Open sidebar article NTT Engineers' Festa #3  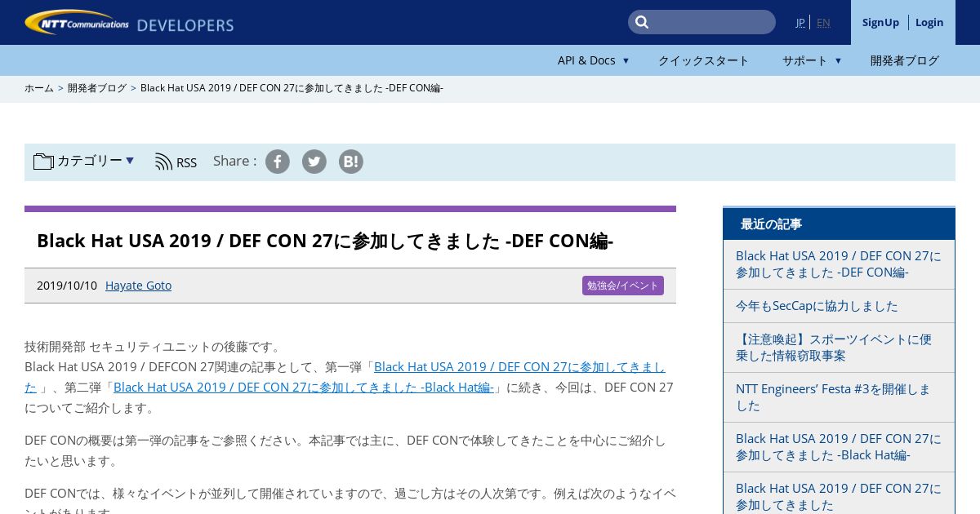tap(833, 397)
